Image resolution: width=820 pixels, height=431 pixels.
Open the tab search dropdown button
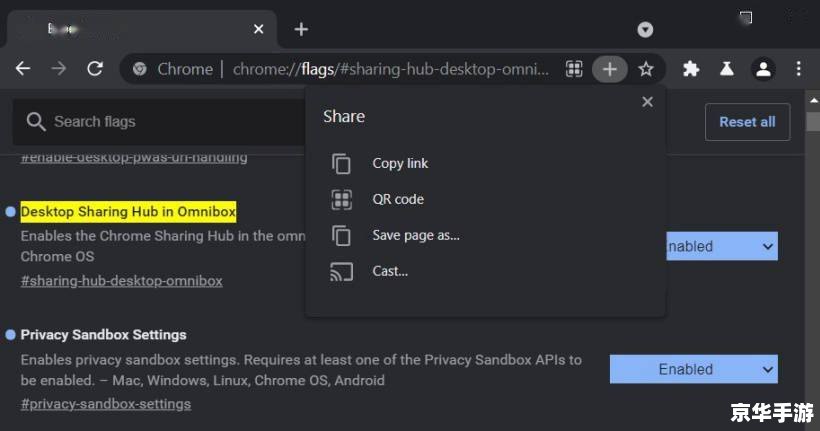click(x=645, y=29)
